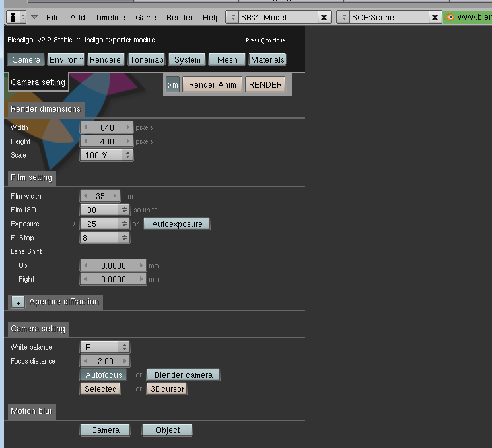Viewport: 492px width, 448px height.
Task: Open the Timeline menu
Action: point(110,18)
